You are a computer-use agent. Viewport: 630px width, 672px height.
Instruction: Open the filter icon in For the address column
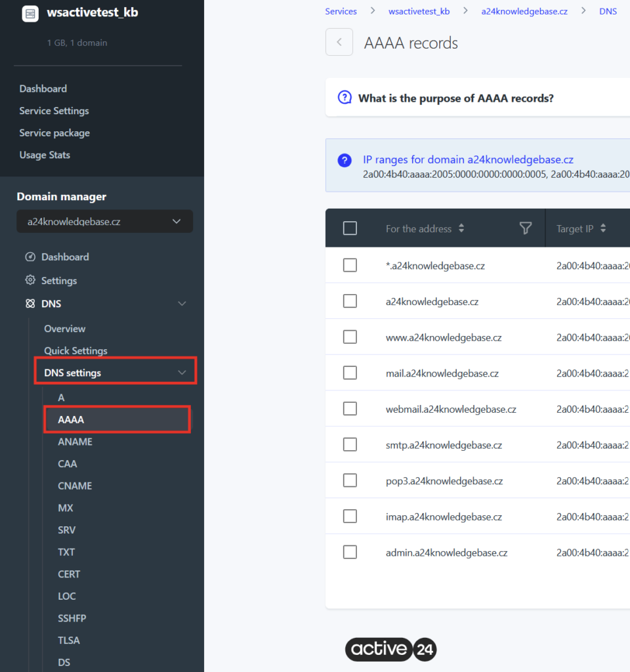point(526,228)
